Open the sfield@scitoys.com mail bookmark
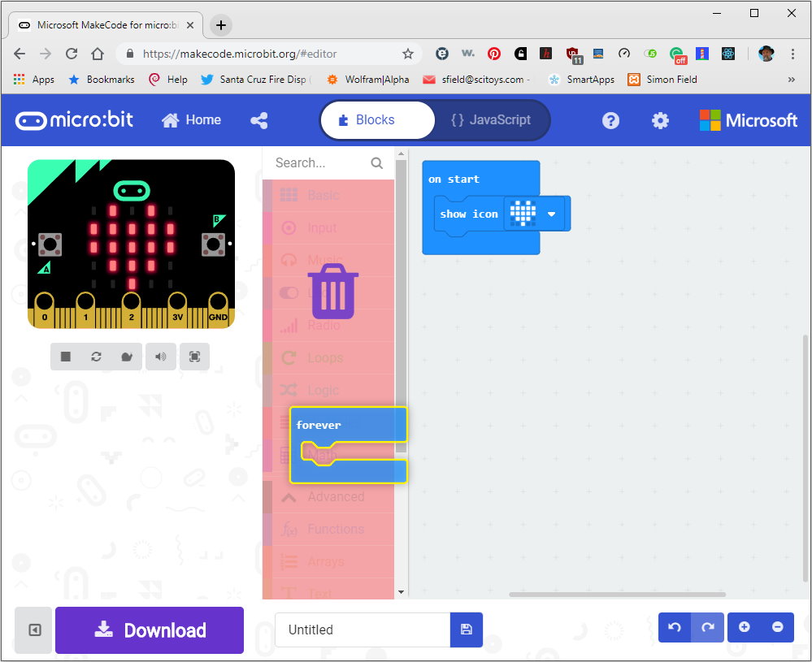 point(476,79)
